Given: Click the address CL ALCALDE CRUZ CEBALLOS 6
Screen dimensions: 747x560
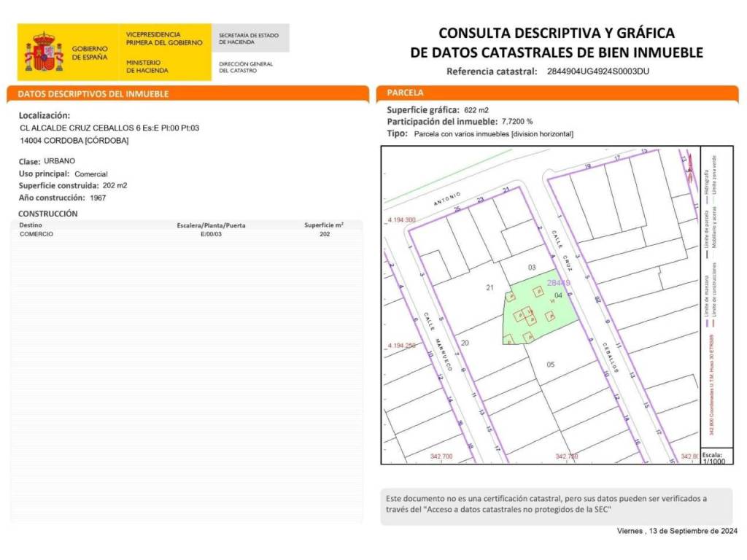Looking at the screenshot, I should [109, 128].
